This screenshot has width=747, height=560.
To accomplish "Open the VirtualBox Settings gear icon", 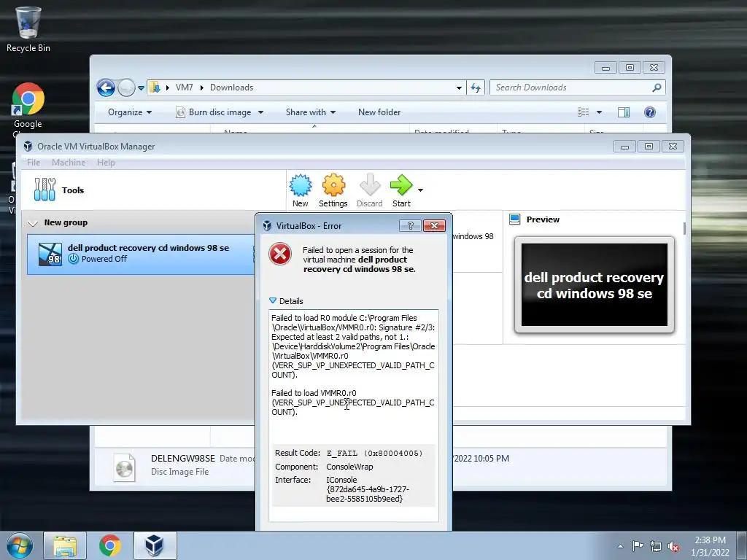I will [333, 185].
